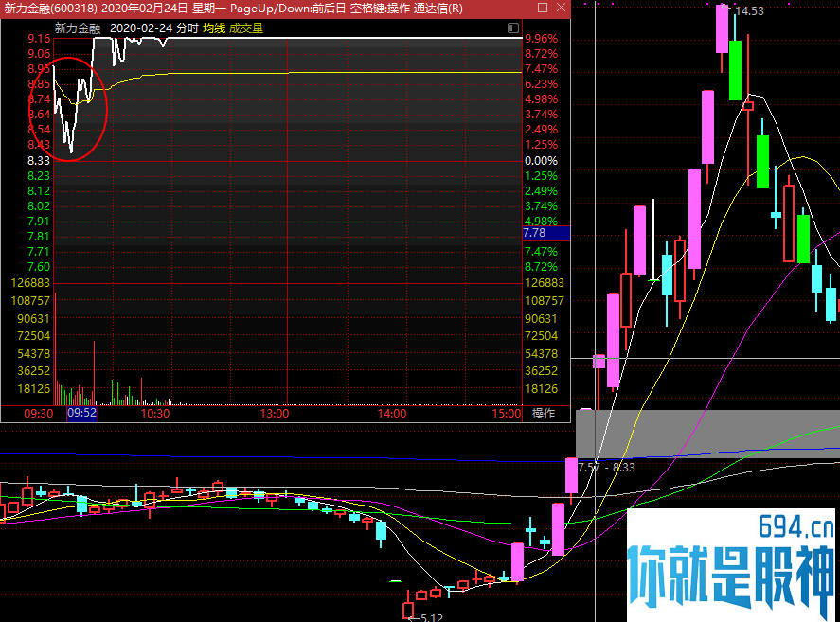This screenshot has height=622, width=840.
Task: Select the 0.00% percent axis label
Action: coord(541,161)
